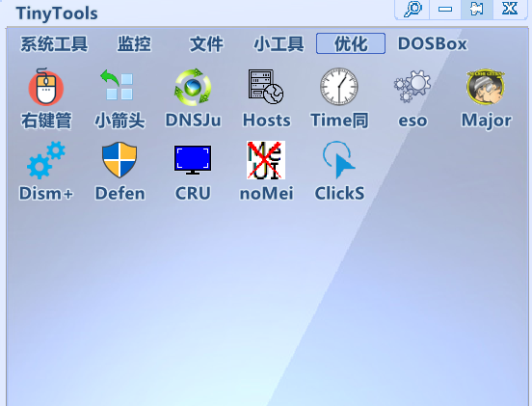Switch to the 监控 tab
Screen dimensions: 532x406
pos(134,43)
